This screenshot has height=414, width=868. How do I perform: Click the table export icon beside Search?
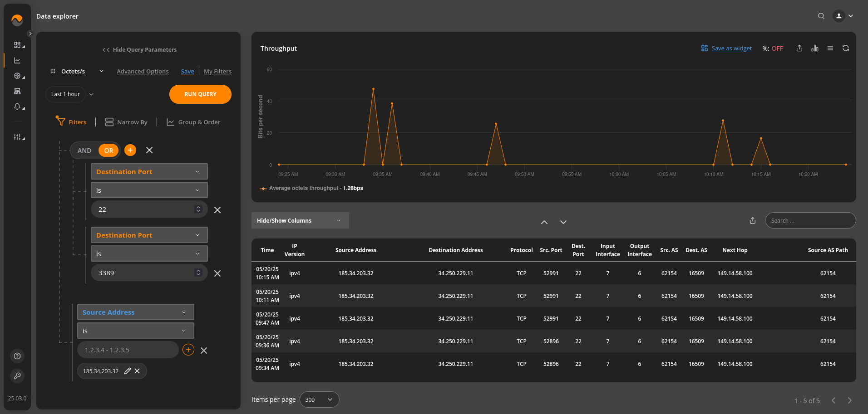pos(753,220)
